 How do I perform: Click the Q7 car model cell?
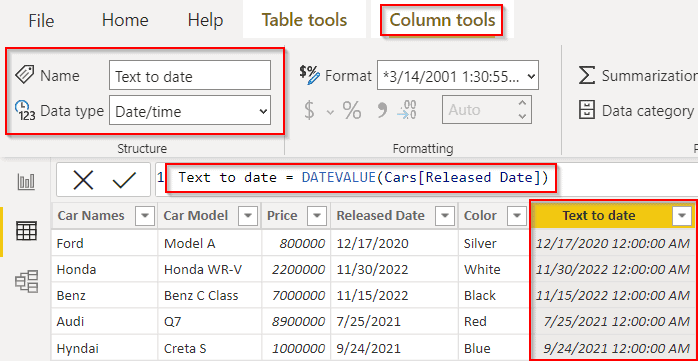pyautogui.click(x=210, y=321)
